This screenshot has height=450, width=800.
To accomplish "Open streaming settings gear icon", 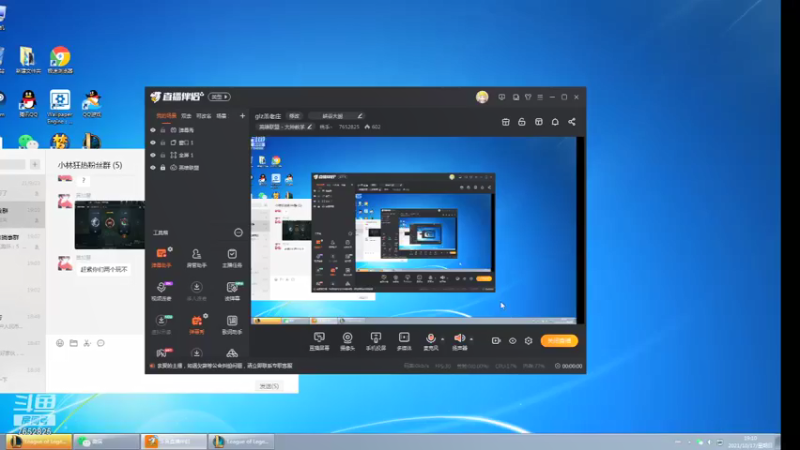I will point(529,340).
